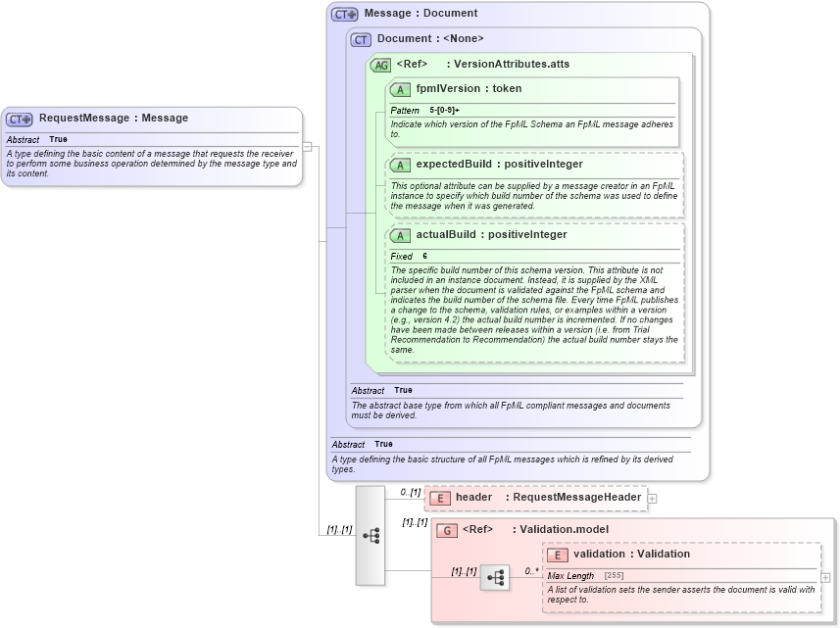Expand the header : RequestMessageHeader element
Viewport: 840px width, 628px height.
click(x=652, y=498)
